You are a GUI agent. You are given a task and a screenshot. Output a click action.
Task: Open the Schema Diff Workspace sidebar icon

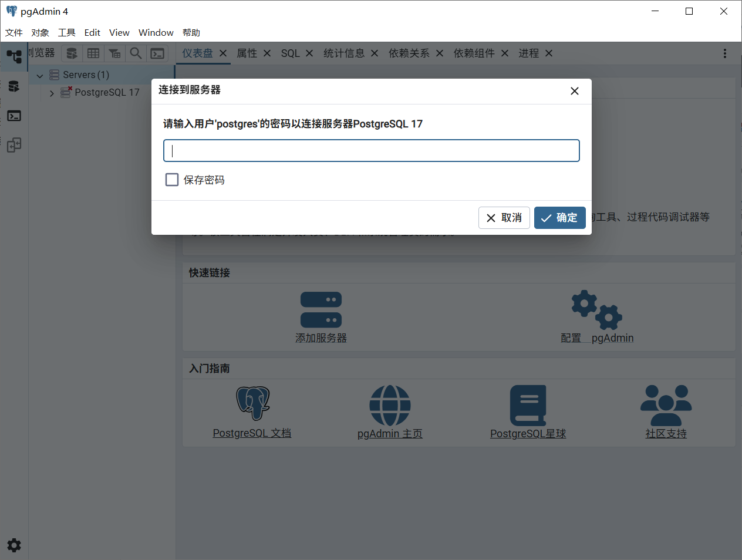click(14, 144)
